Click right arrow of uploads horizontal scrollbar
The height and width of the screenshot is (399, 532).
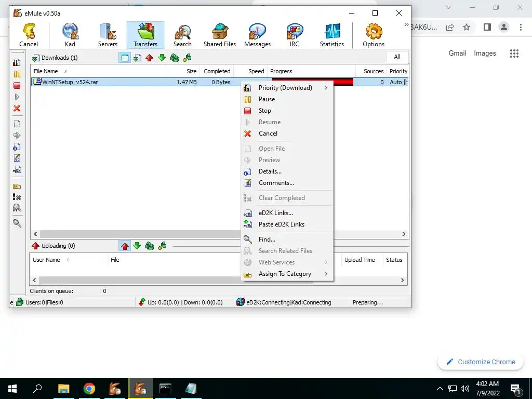(x=403, y=280)
